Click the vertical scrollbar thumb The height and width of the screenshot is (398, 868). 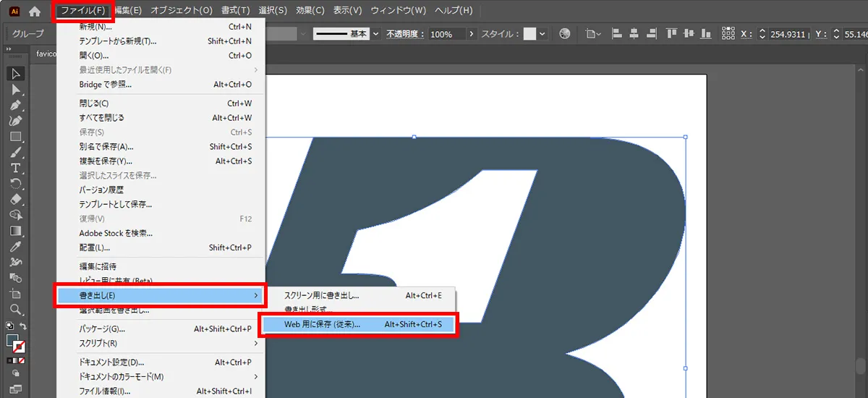(861, 365)
